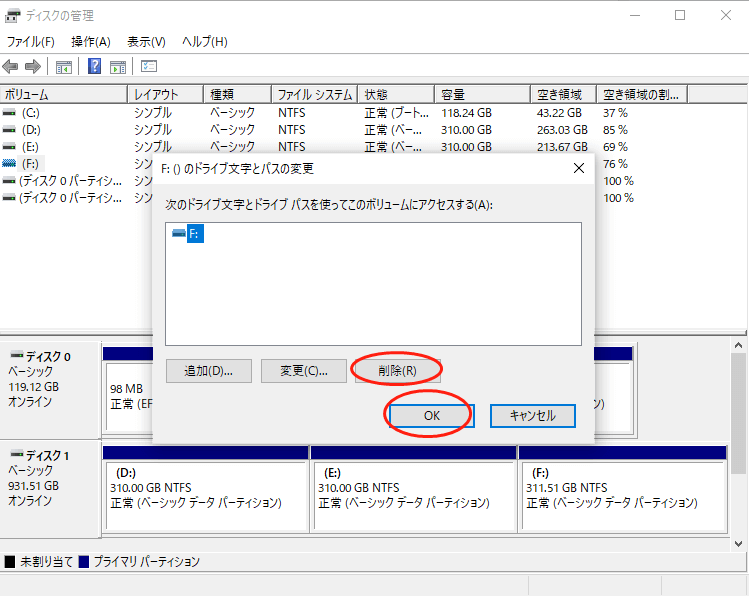Image resolution: width=749 pixels, height=596 pixels.
Task: Open the Help question mark icon
Action: tap(95, 66)
